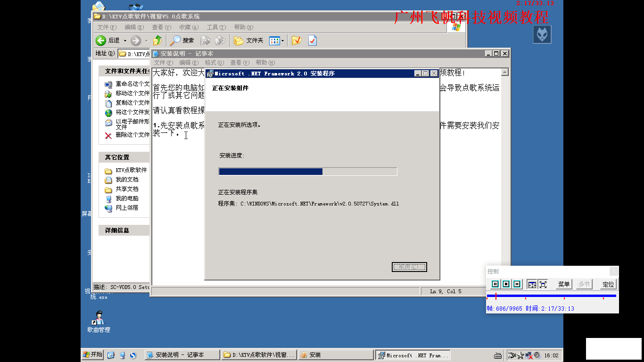This screenshot has height=362, width=644.
Task: Open the Notepad 查看(V) menu
Action: [x=239, y=62]
